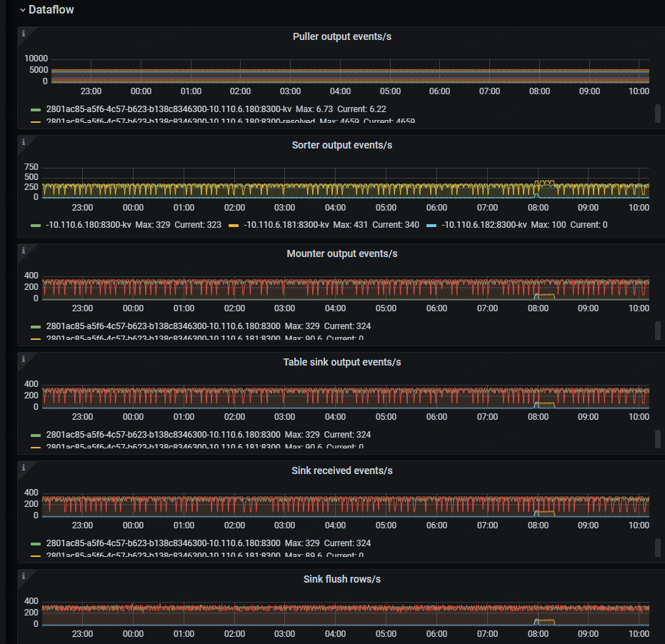
Task: Toggle -10.110.6.182:8300-kv series in Sorter legend
Action: (x=484, y=225)
